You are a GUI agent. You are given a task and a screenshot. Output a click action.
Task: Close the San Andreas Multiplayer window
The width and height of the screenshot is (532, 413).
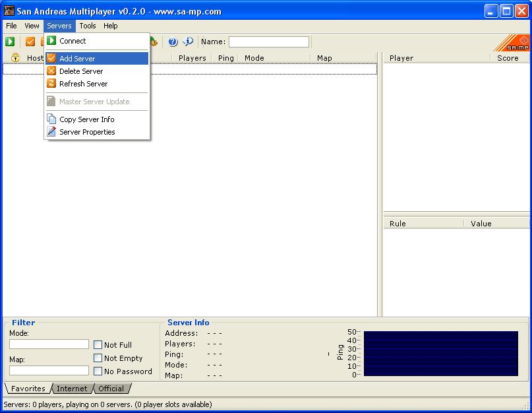pos(521,11)
